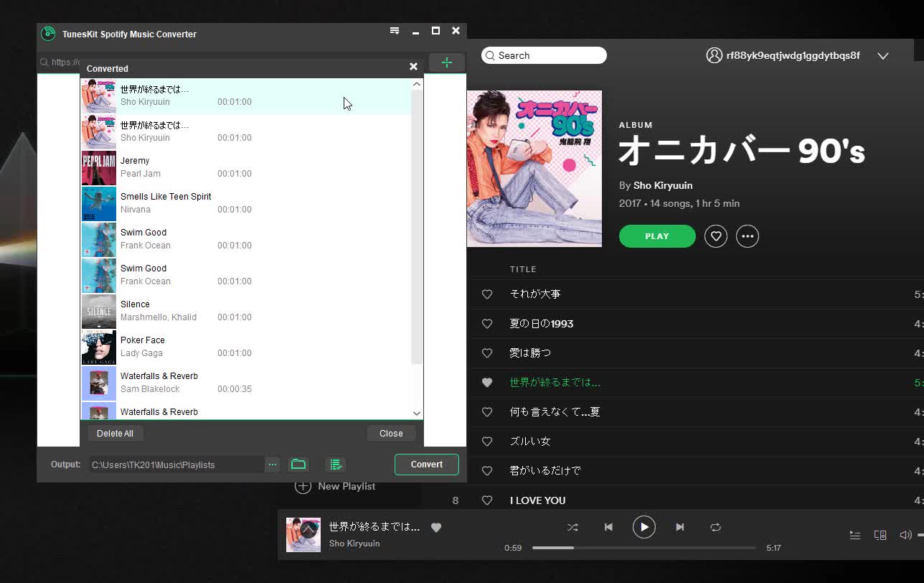The height and width of the screenshot is (583, 924).
Task: Like the track I LOVE YOU
Action: point(487,500)
